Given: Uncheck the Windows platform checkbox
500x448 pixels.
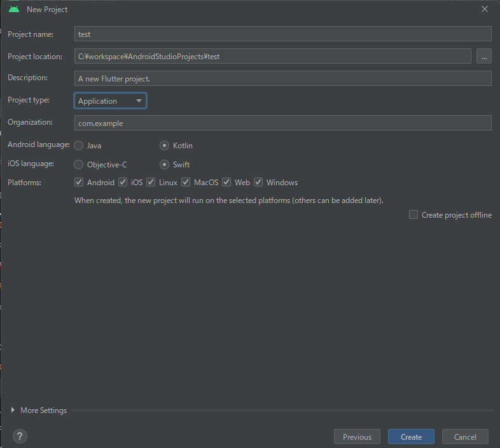Looking at the screenshot, I should pos(258,182).
